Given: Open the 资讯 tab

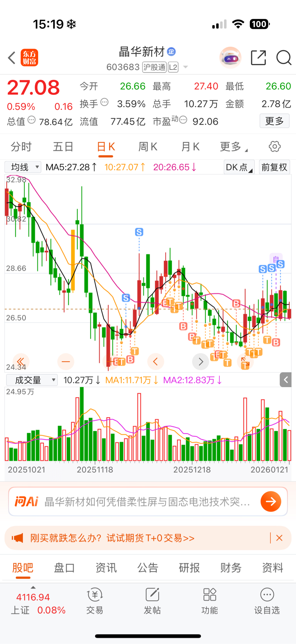Looking at the screenshot, I should (x=106, y=568).
